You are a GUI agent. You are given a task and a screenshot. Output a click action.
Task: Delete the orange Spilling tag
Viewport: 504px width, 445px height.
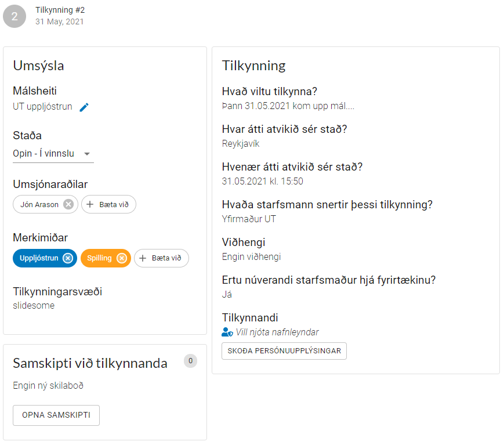pyautogui.click(x=121, y=258)
